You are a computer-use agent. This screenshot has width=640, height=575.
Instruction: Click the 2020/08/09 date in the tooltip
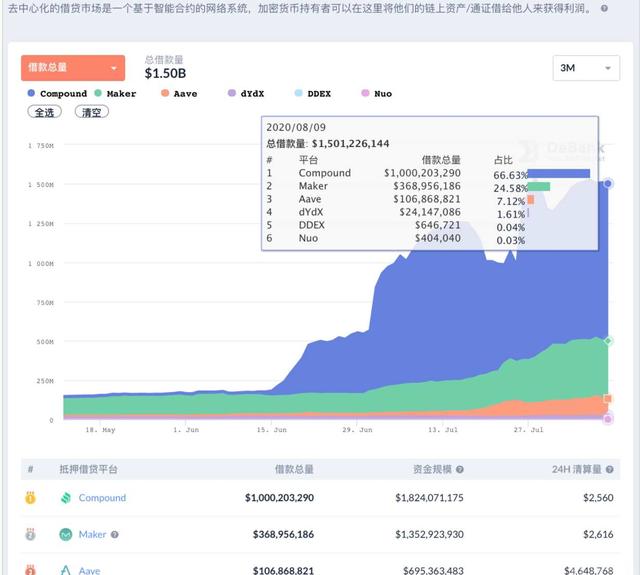tap(296, 127)
